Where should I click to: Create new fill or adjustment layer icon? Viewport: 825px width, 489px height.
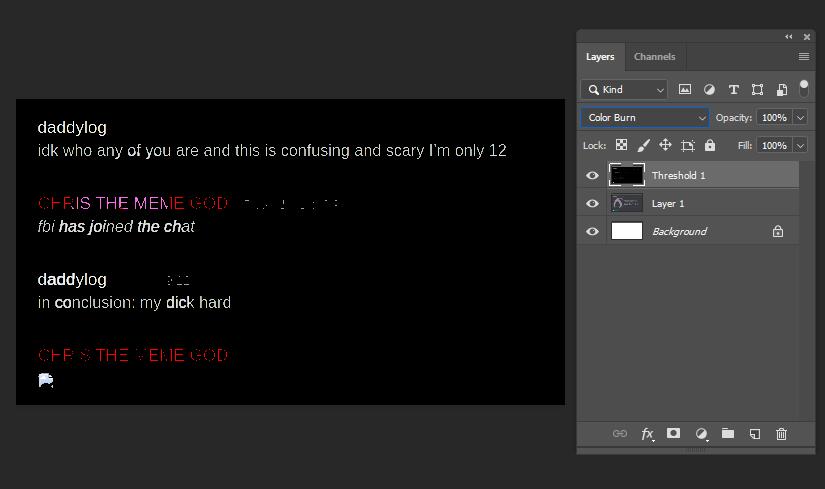(x=701, y=434)
